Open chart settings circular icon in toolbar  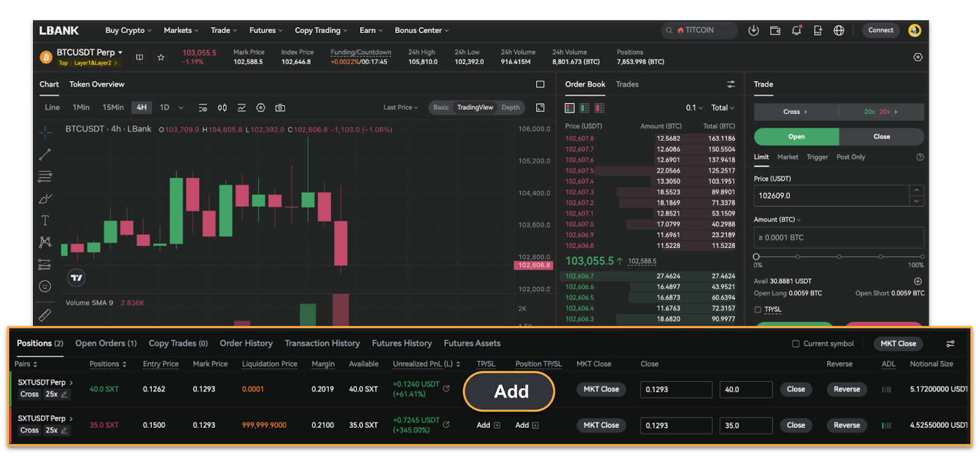261,108
